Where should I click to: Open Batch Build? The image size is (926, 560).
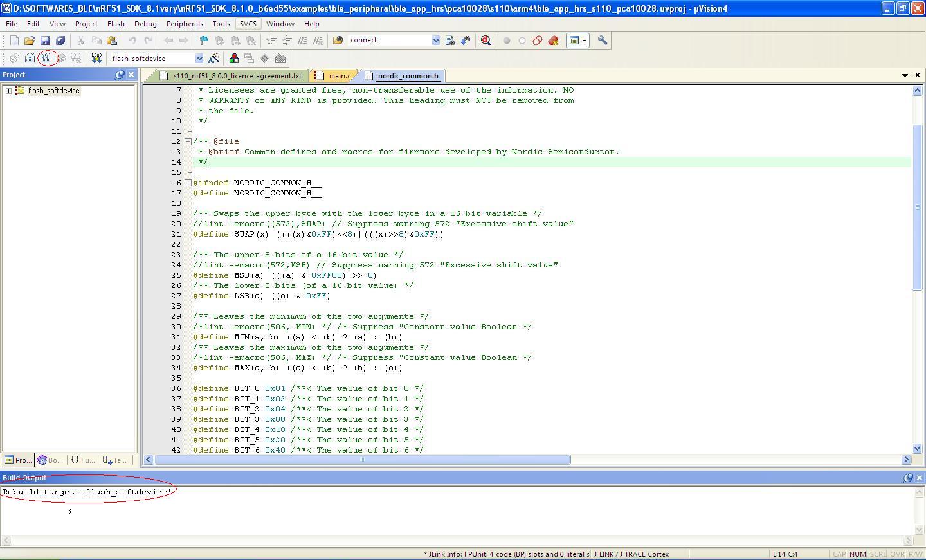60,59
